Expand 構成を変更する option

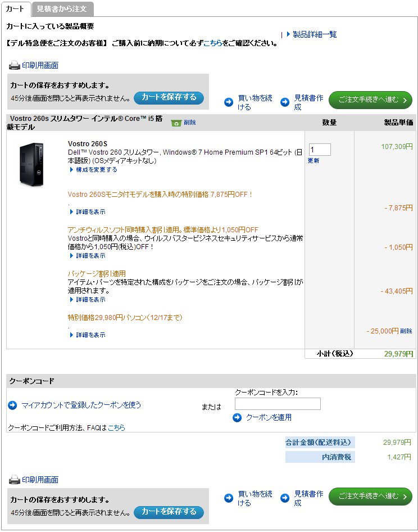pos(93,169)
